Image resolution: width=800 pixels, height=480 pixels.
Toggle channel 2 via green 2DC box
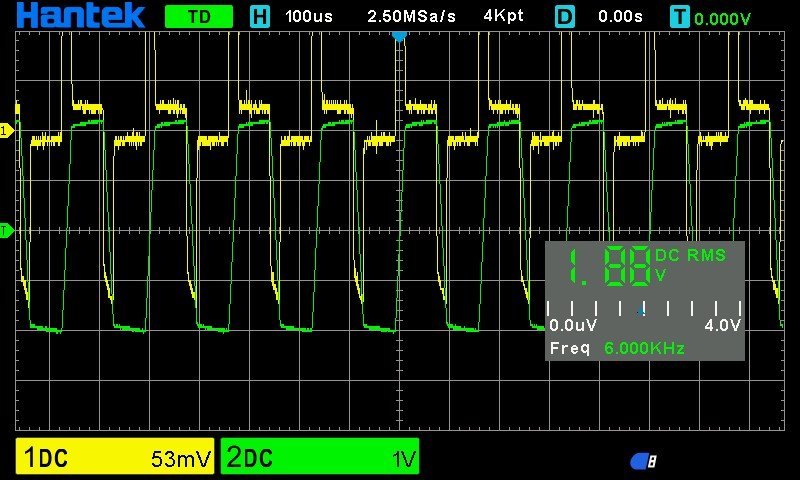point(319,458)
